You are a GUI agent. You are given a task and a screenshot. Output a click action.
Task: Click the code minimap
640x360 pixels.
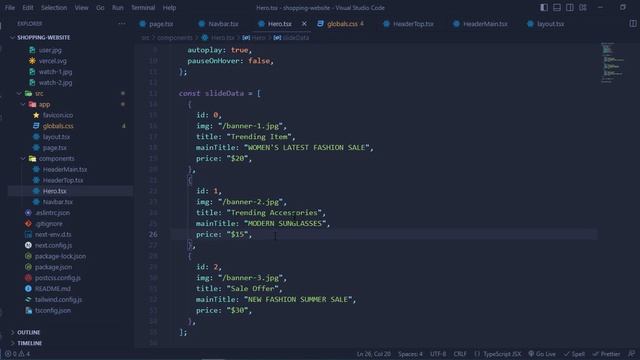(x=613, y=63)
